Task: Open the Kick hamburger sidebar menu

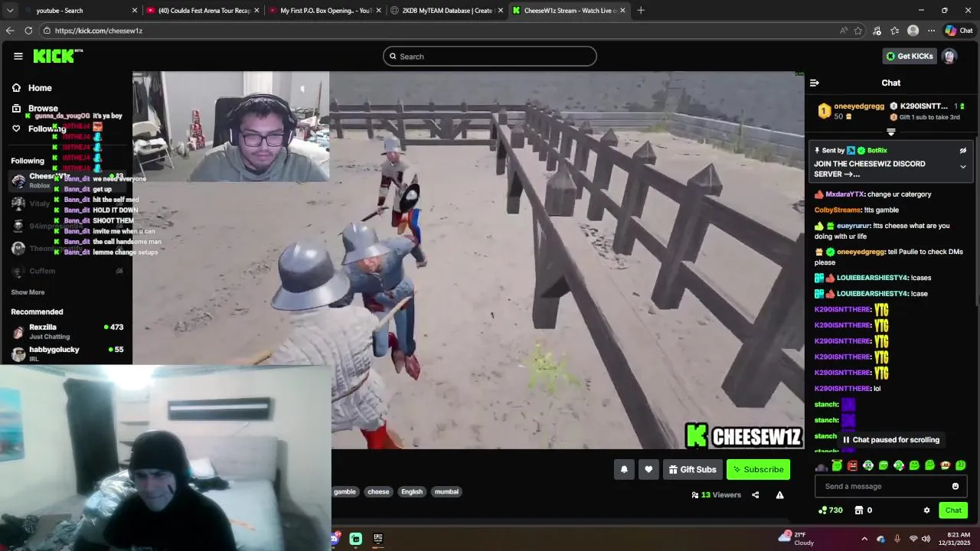Action: [18, 56]
